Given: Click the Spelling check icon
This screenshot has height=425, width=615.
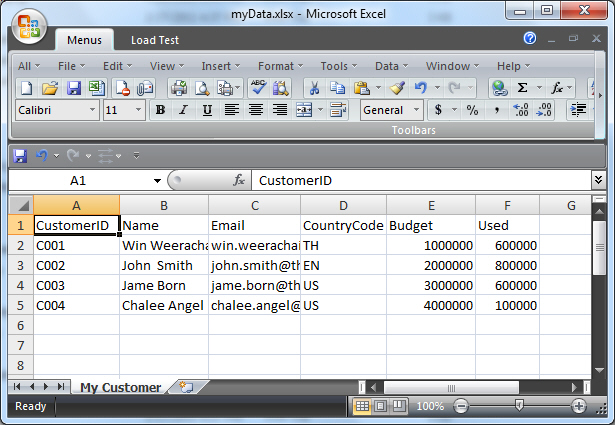Looking at the screenshot, I should (x=258, y=88).
